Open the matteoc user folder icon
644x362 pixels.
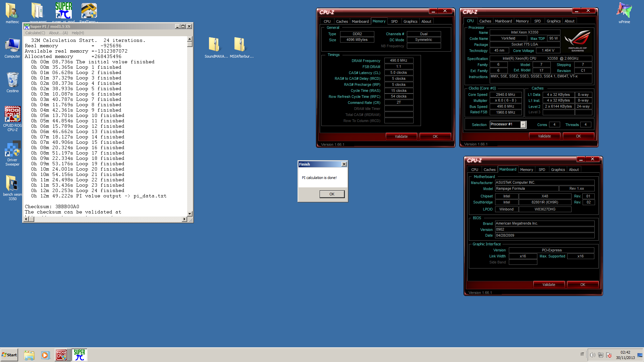coord(12,13)
